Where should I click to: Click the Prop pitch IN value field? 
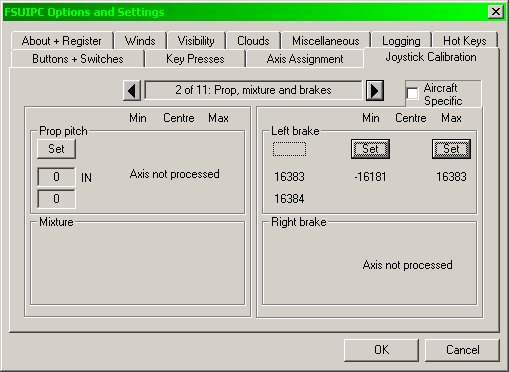[56, 177]
